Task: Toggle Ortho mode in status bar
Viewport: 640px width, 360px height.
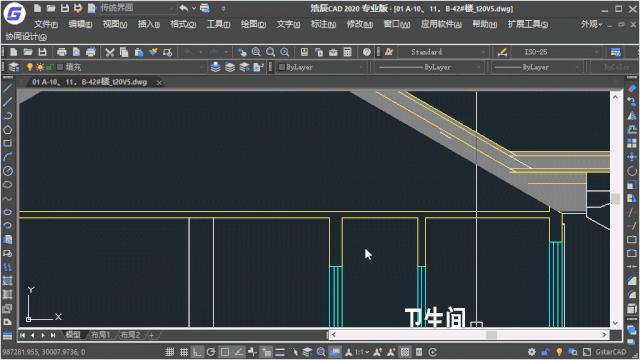Action: 198,352
